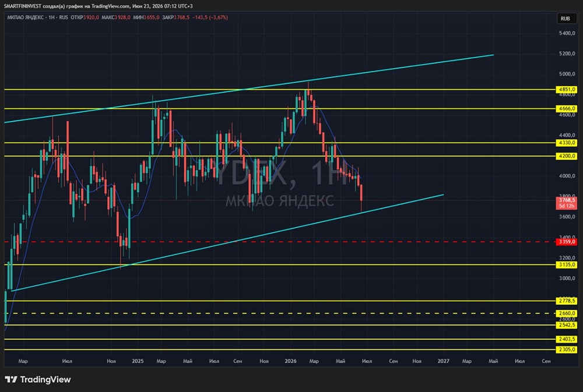Click the RUB currency button
The image size is (583, 392).
coord(566,19)
